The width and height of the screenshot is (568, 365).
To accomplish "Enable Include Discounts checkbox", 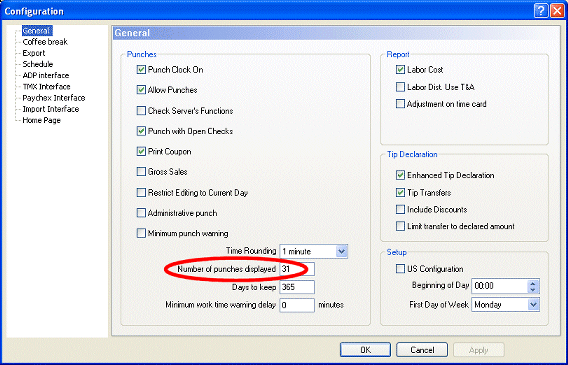I will tap(400, 210).
